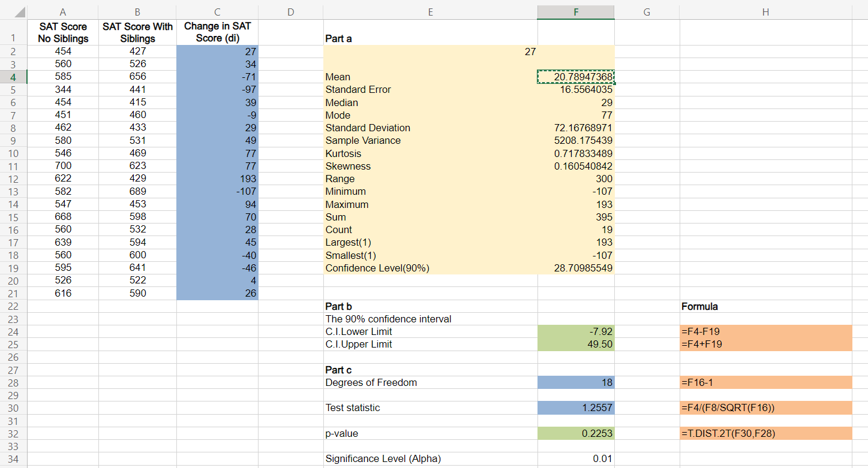The width and height of the screenshot is (868, 468).
Task: Select row 4 header
Action: click(x=13, y=77)
